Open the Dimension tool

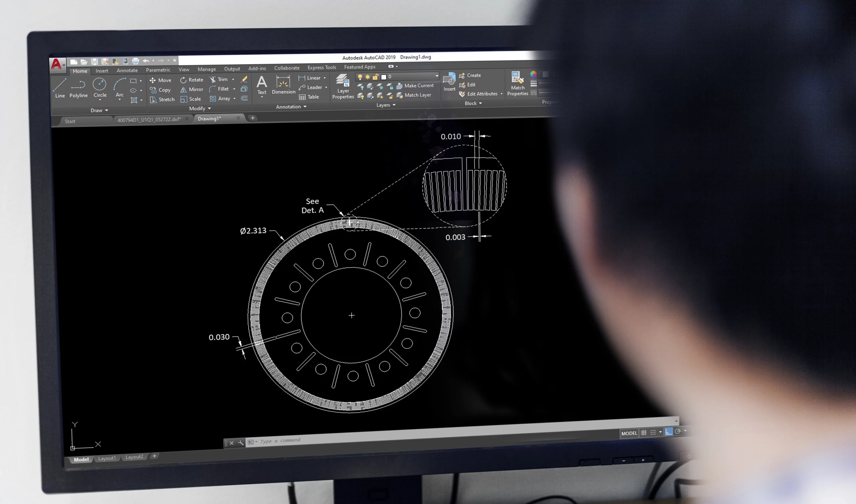pos(284,85)
